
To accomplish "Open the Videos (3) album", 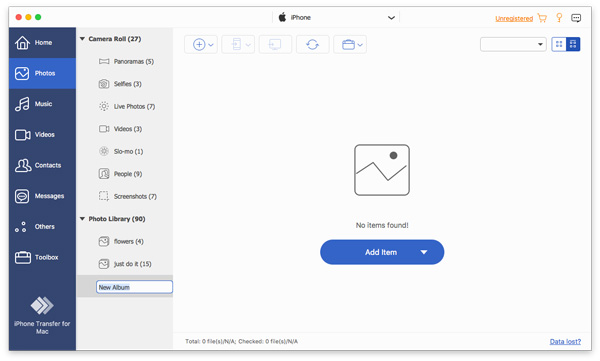I will point(120,129).
